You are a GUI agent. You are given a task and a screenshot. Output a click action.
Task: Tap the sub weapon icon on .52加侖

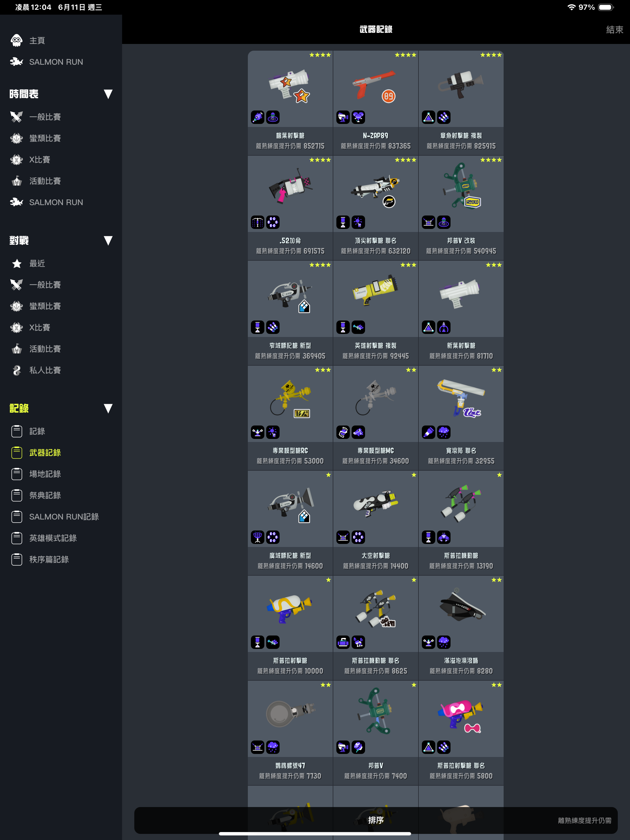pyautogui.click(x=258, y=222)
